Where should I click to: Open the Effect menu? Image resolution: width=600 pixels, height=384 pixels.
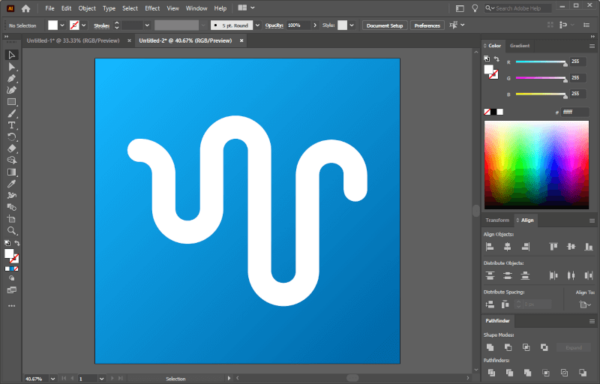152,8
